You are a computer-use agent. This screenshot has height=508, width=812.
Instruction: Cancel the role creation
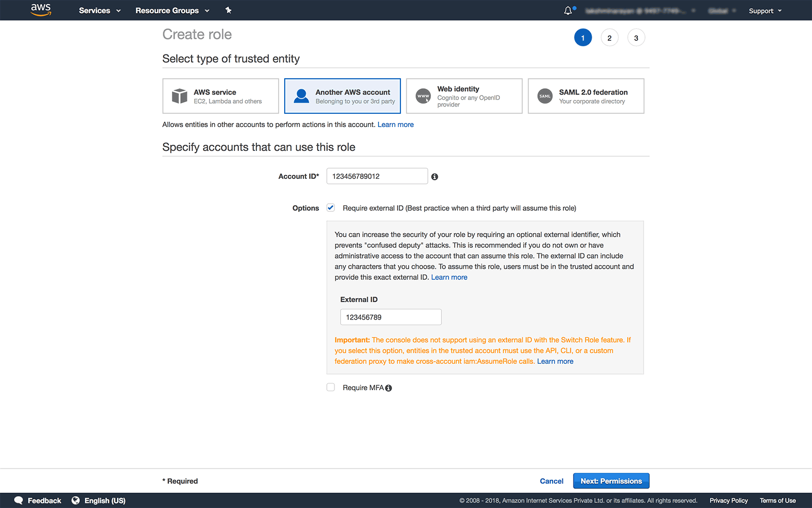tap(551, 481)
